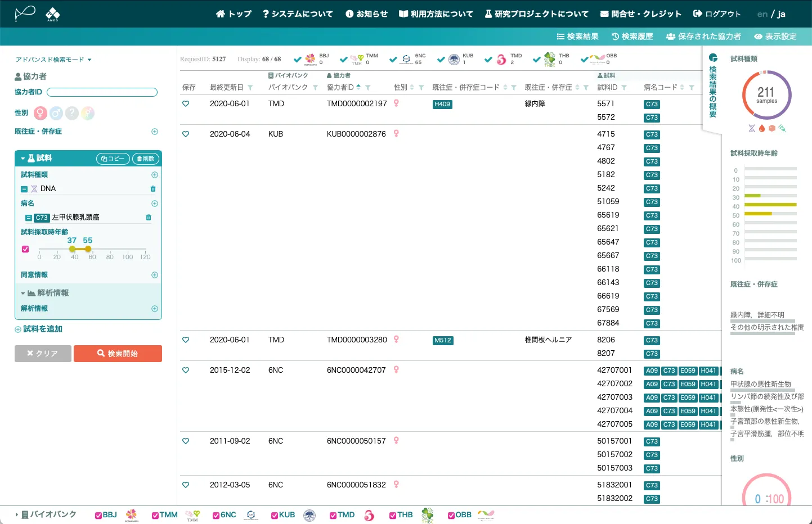Open 利用方法について in top menu
The image size is (812, 524).
(x=436, y=14)
